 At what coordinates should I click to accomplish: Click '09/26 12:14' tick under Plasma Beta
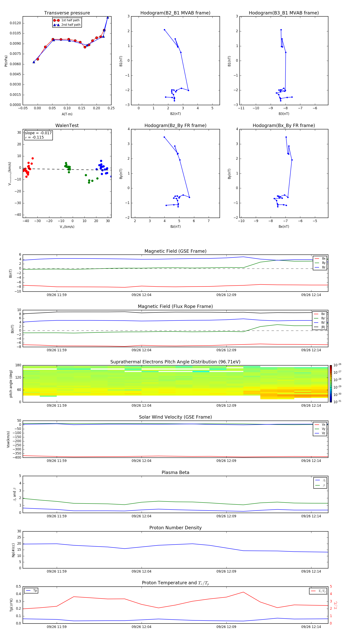pyautogui.click(x=311, y=516)
